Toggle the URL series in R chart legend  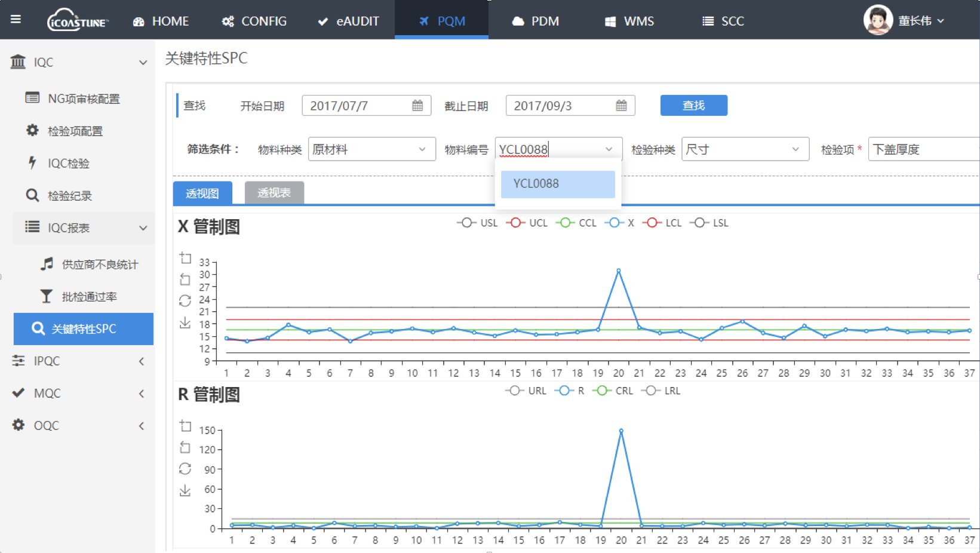click(x=526, y=391)
